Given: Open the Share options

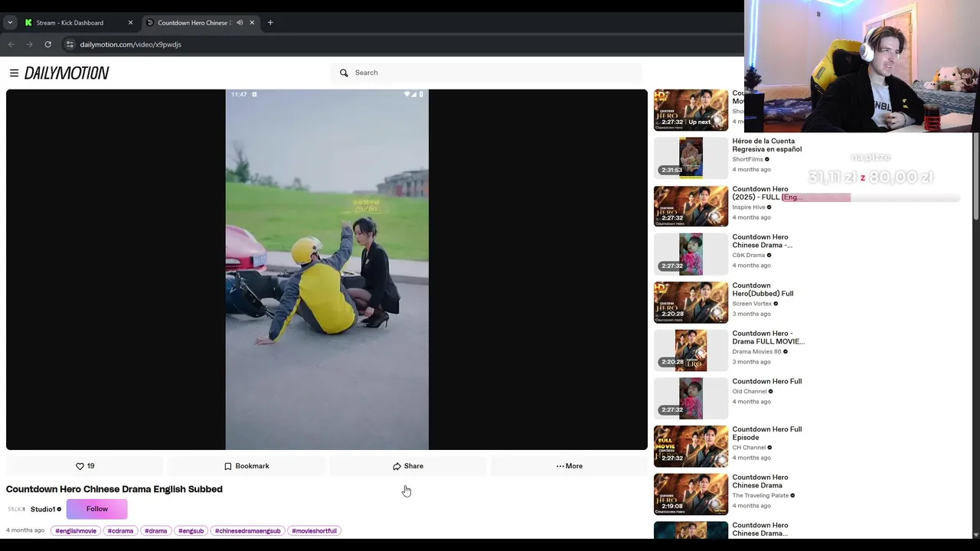Looking at the screenshot, I should click(x=408, y=466).
